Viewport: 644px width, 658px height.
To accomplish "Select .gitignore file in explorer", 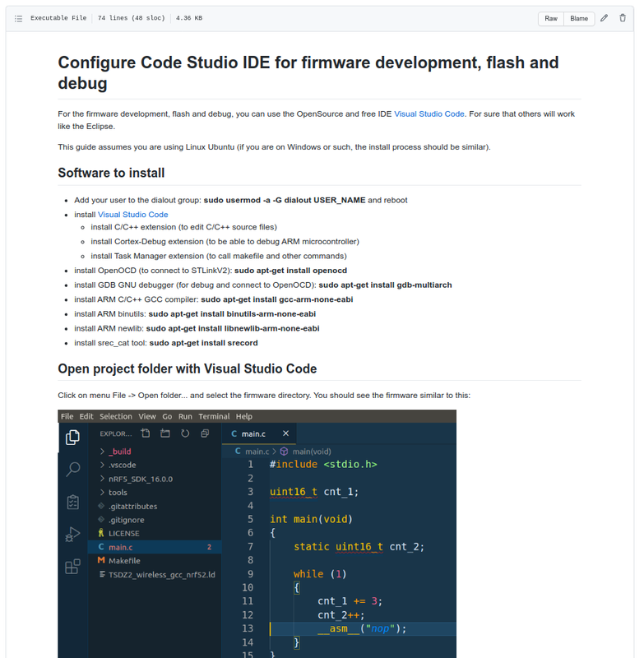I will [155, 520].
